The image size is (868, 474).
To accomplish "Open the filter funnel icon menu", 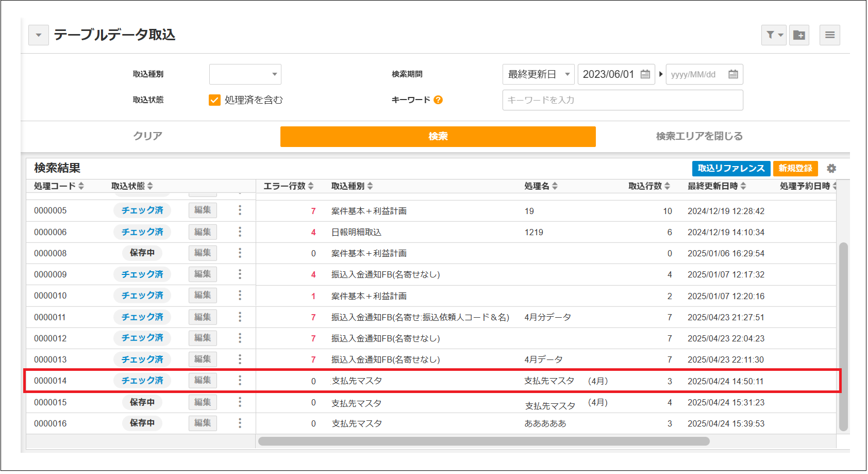I will (773, 35).
